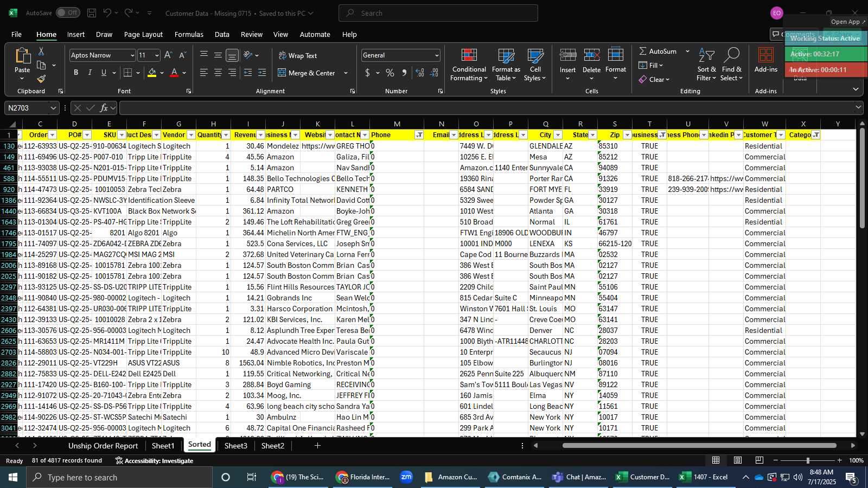Apply Percent Style format
The image size is (868, 488).
(390, 73)
